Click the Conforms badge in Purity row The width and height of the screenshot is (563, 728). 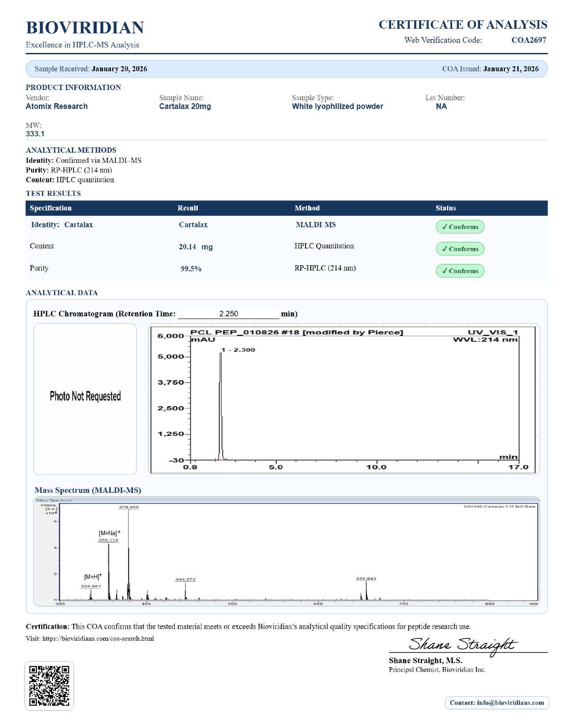tap(460, 271)
